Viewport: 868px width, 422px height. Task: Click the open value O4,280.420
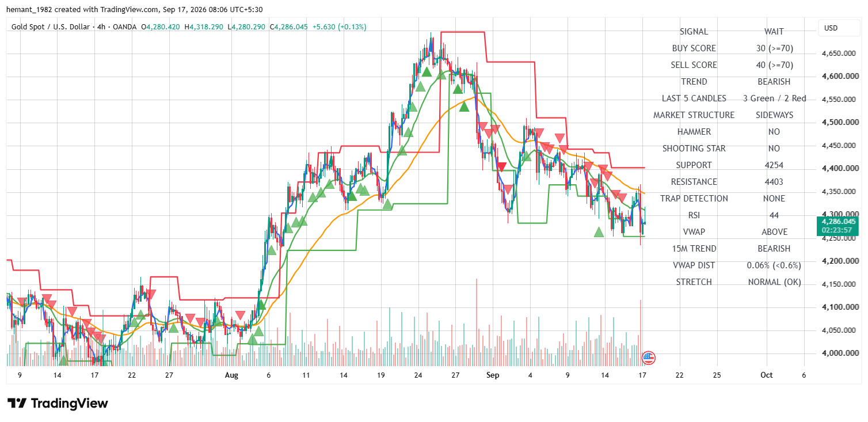162,26
